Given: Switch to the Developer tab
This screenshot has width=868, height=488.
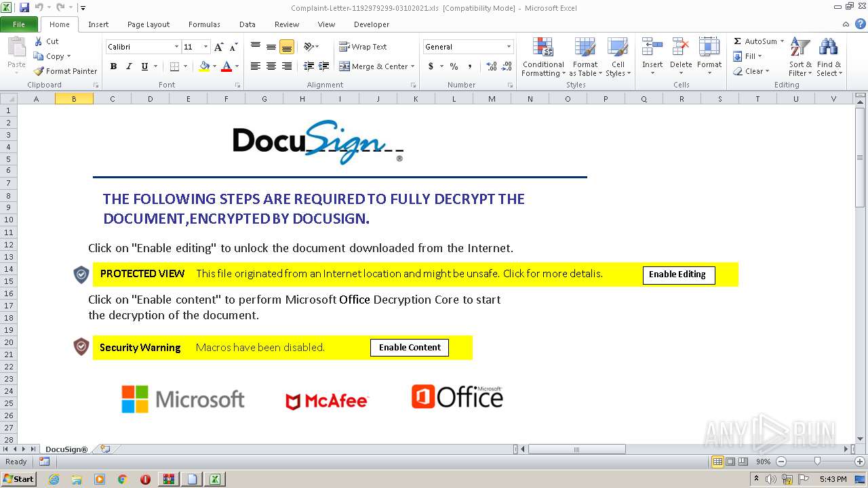Looking at the screenshot, I should tap(372, 24).
